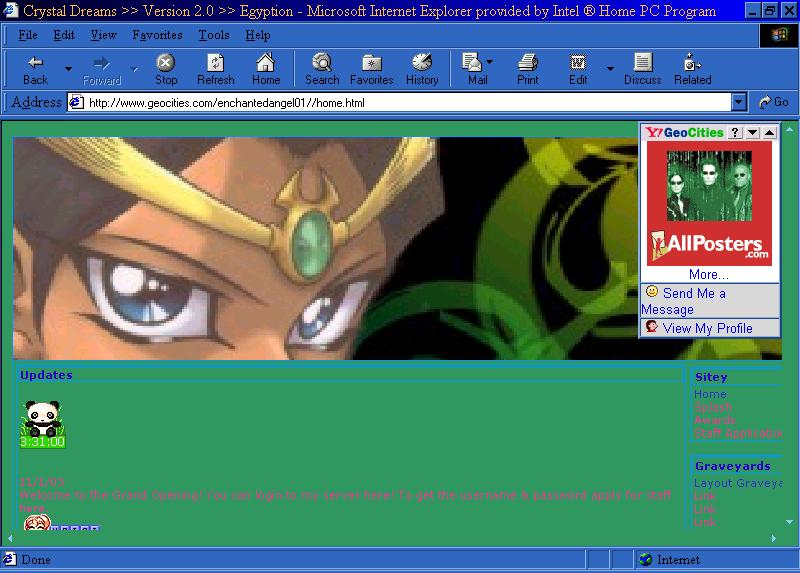This screenshot has height=573, width=800.
Task: Click GeoCities panel up arrow
Action: click(769, 133)
